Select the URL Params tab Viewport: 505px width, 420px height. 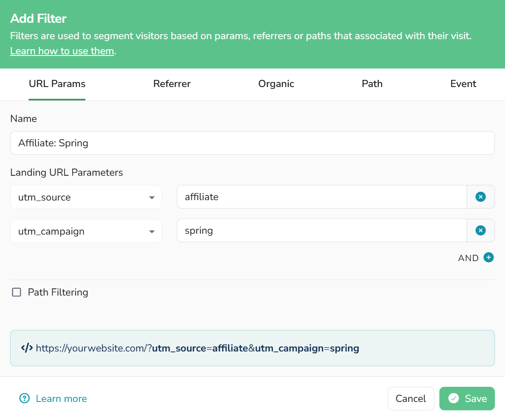[x=57, y=84]
